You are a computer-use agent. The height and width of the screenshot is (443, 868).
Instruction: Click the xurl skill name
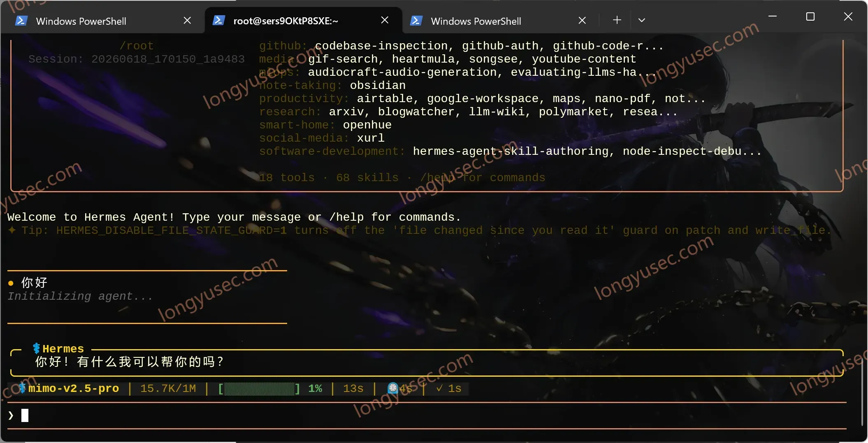[x=371, y=138]
